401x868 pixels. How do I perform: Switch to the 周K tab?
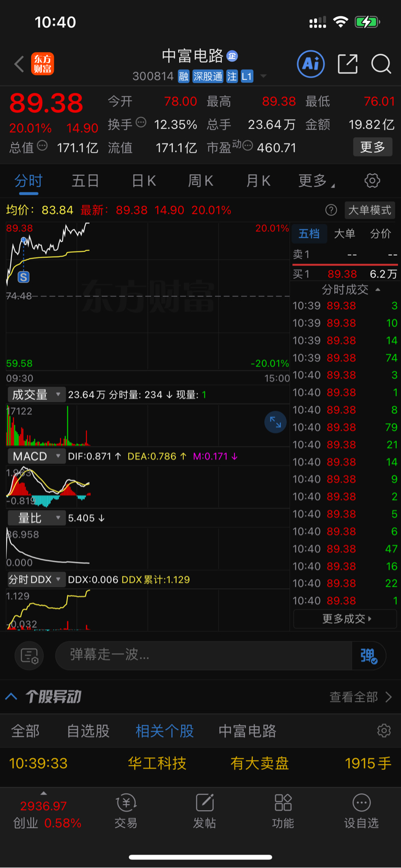point(200,181)
